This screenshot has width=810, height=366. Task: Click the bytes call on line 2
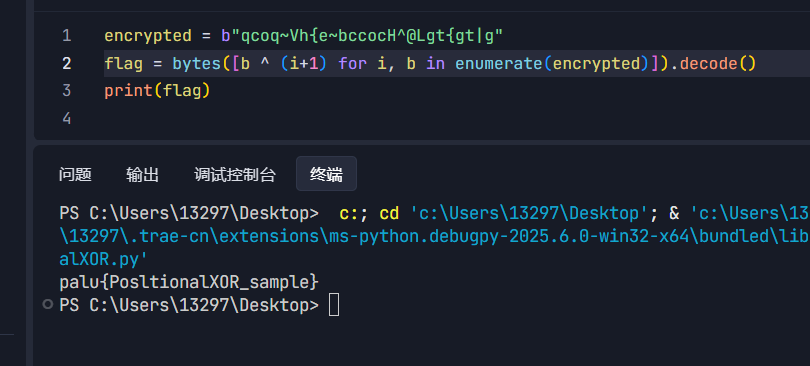pyautogui.click(x=196, y=63)
